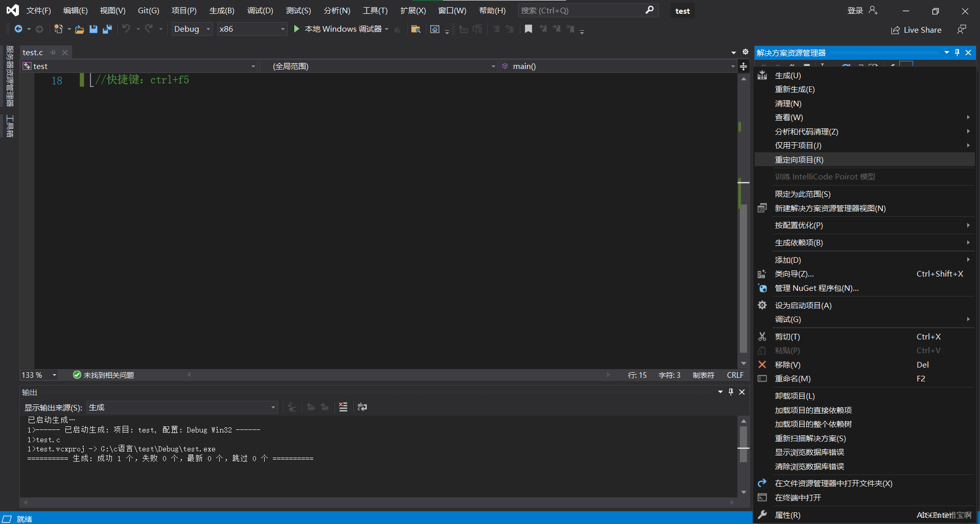Pin the output panel with pushpin icon

[731, 392]
